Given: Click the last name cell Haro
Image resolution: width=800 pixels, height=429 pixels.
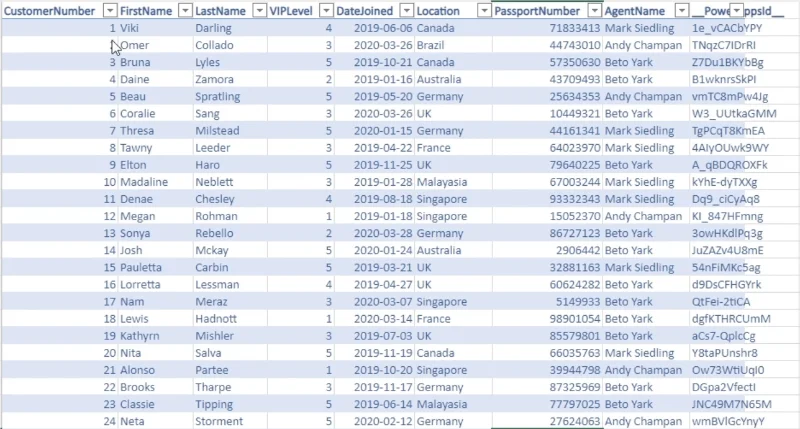Looking at the screenshot, I should pyautogui.click(x=230, y=165).
